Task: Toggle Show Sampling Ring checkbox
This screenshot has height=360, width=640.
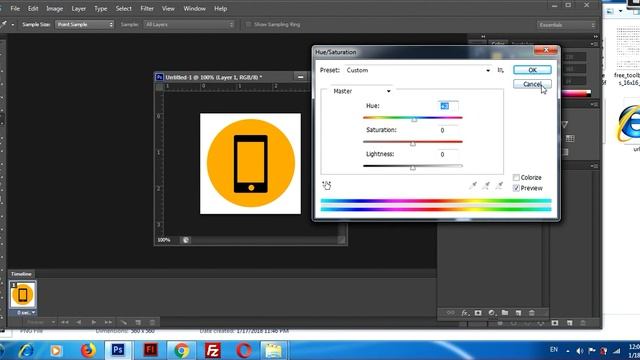Action: pos(248,24)
